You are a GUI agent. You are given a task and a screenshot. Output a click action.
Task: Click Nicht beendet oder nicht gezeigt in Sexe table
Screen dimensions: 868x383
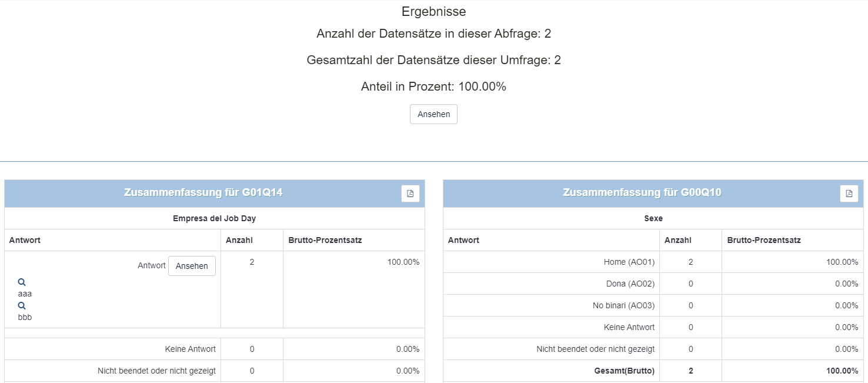pos(595,349)
